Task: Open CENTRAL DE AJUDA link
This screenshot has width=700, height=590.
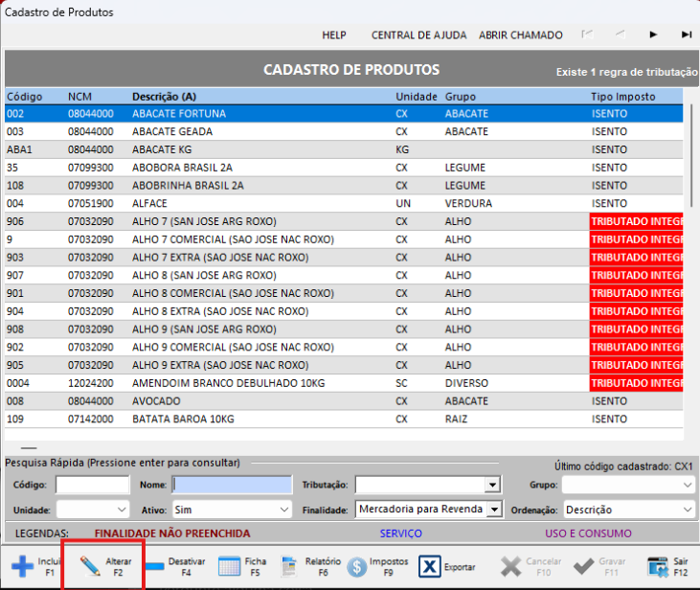Action: click(418, 35)
